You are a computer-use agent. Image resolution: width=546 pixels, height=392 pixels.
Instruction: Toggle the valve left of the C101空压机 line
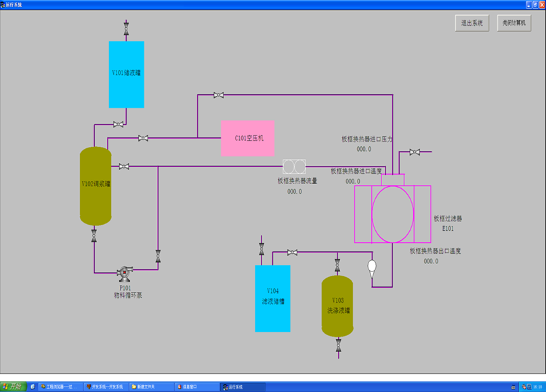click(x=143, y=138)
